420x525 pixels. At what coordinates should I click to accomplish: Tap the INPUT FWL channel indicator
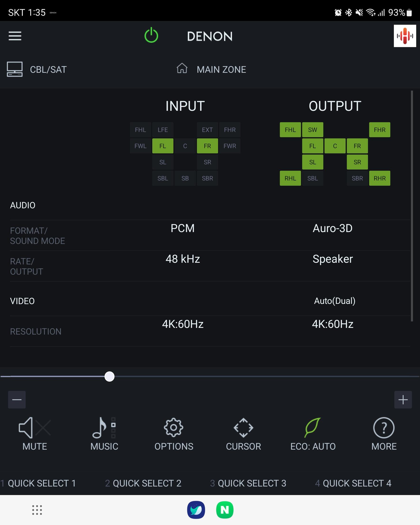coord(140,146)
